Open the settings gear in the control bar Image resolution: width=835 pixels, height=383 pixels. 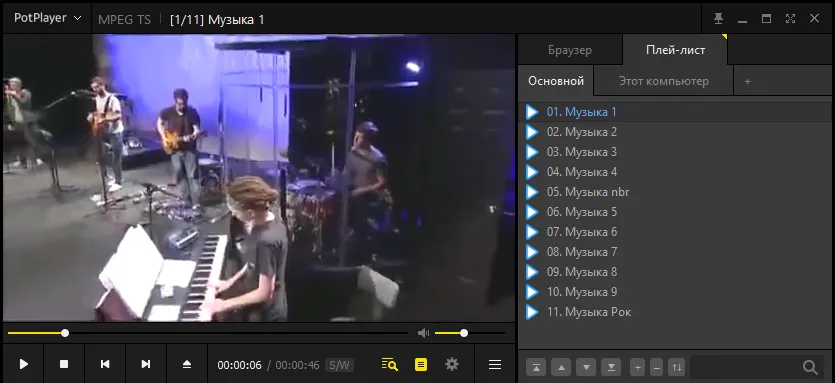pos(452,364)
